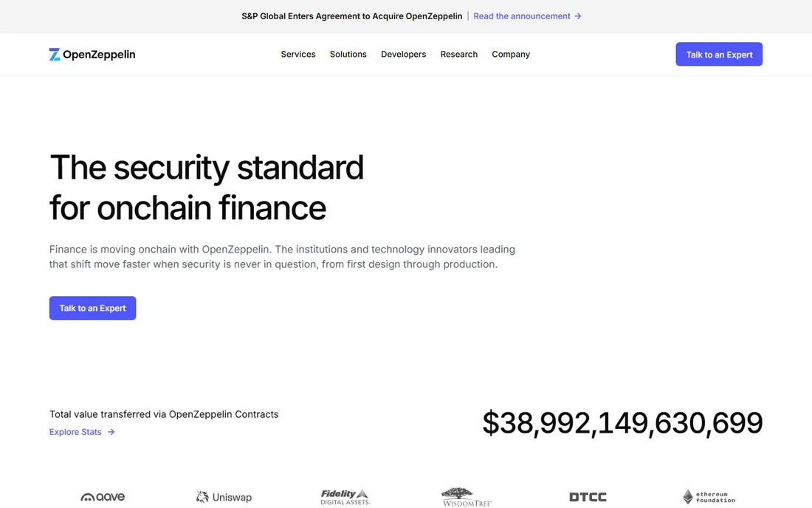The image size is (812, 508).
Task: Click the $38,992,149,630,699 total value figure
Action: [622, 422]
